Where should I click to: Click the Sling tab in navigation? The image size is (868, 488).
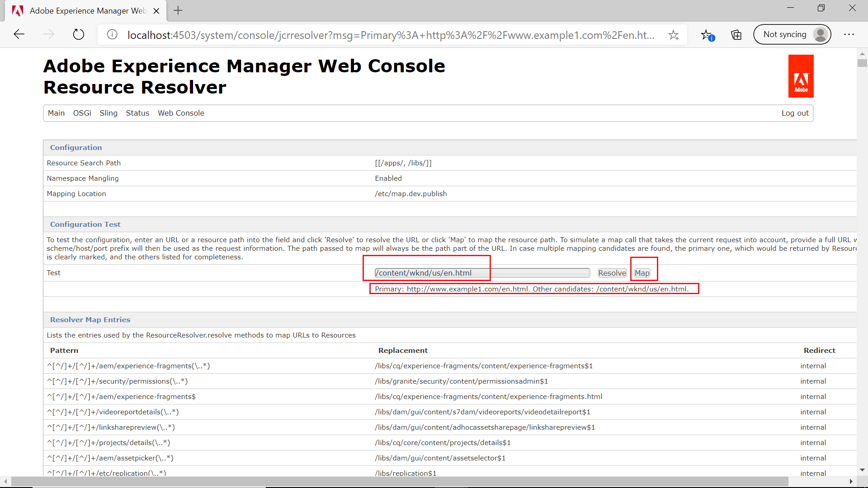point(109,113)
